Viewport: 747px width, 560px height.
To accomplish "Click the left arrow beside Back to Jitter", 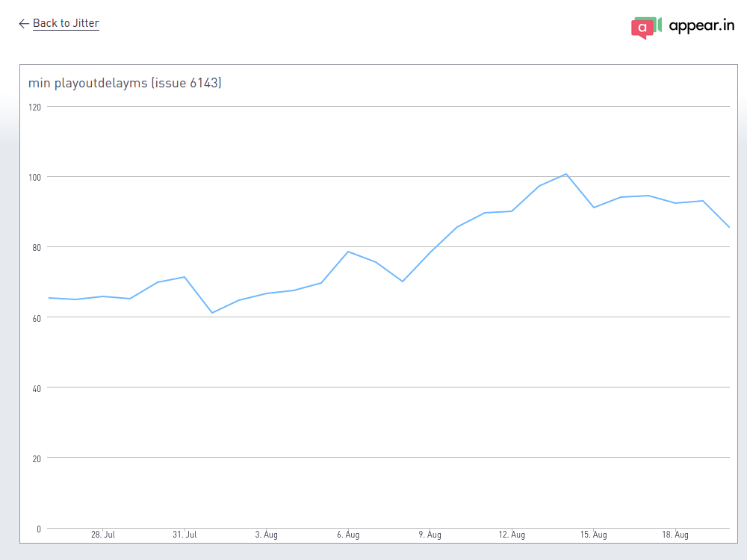I will pyautogui.click(x=24, y=24).
